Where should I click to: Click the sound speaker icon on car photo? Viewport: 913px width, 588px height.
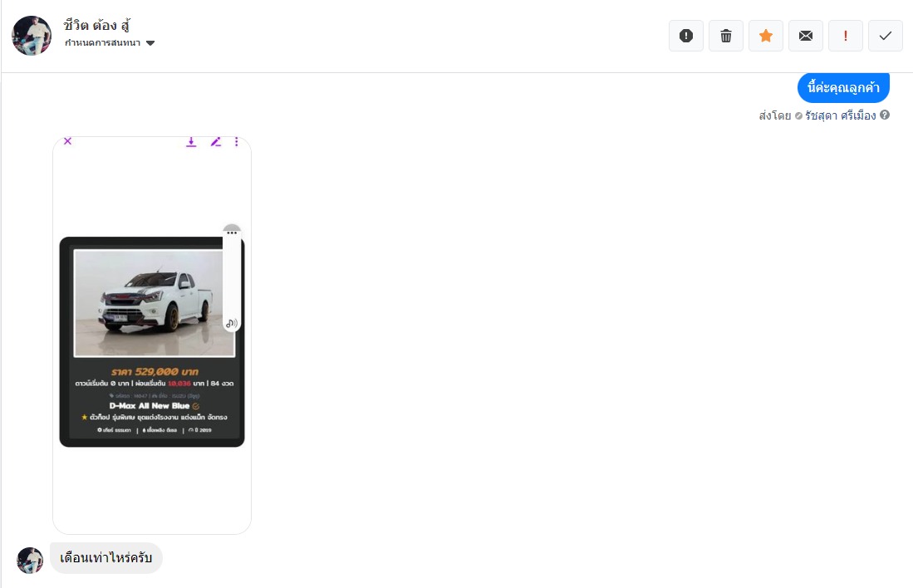pyautogui.click(x=232, y=323)
